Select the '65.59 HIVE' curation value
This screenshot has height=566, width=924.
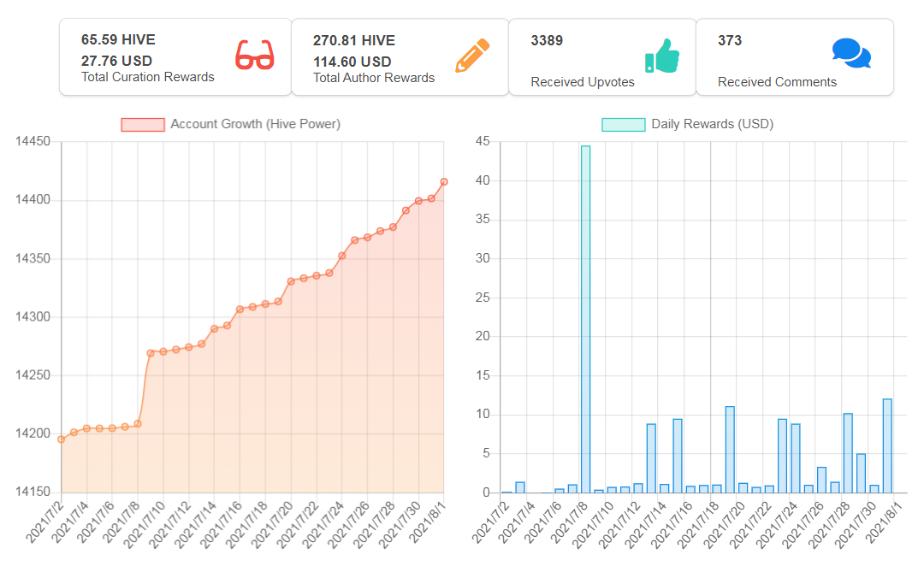[118, 39]
